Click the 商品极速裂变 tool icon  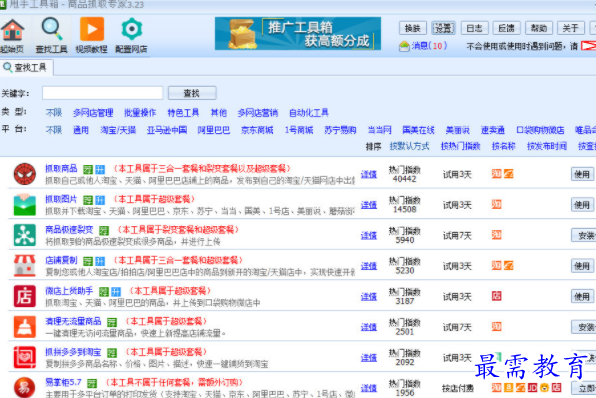25,235
